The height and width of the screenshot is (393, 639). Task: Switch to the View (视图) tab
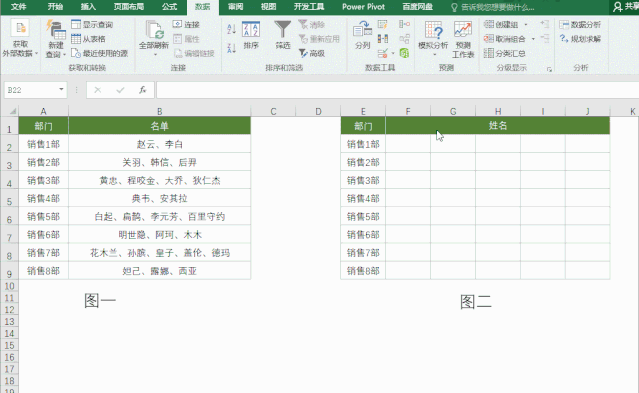tap(268, 7)
